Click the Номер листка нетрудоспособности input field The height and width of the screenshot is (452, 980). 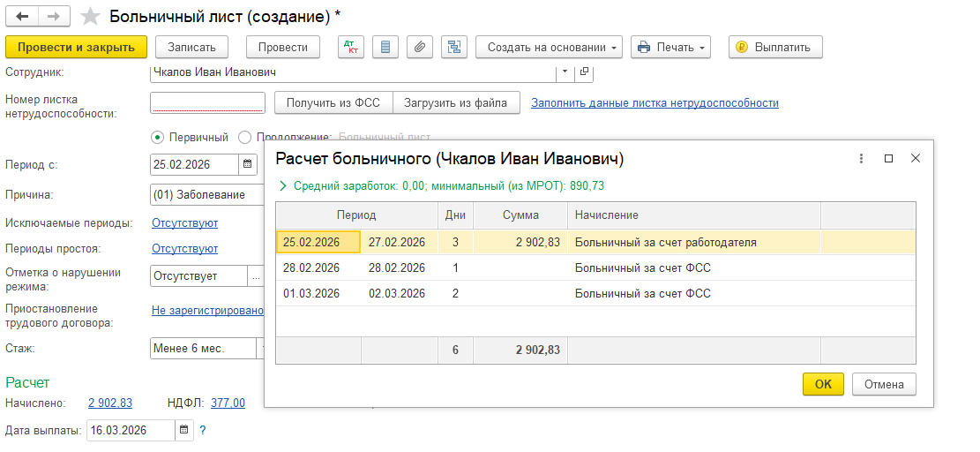click(x=208, y=103)
